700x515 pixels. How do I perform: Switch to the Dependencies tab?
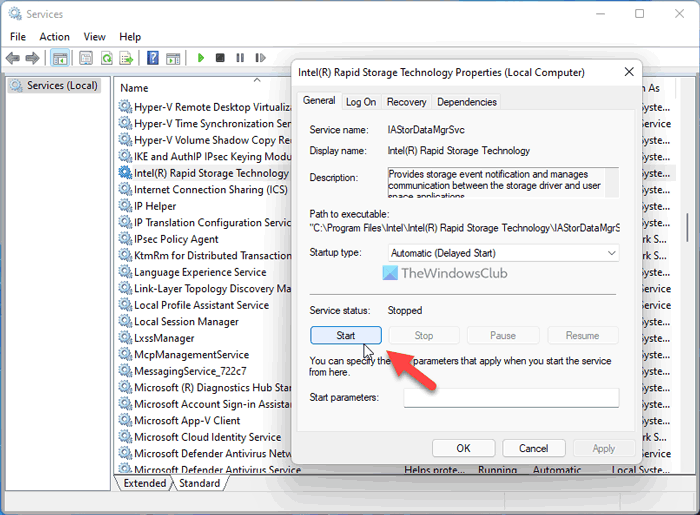[467, 102]
